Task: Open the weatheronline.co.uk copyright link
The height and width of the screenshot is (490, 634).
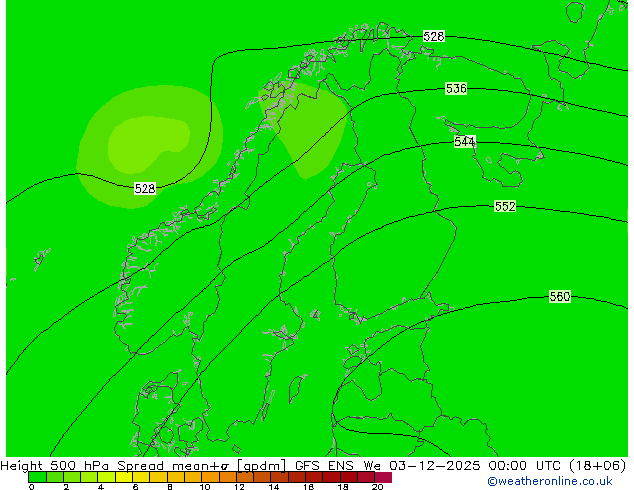Action: coord(550,481)
